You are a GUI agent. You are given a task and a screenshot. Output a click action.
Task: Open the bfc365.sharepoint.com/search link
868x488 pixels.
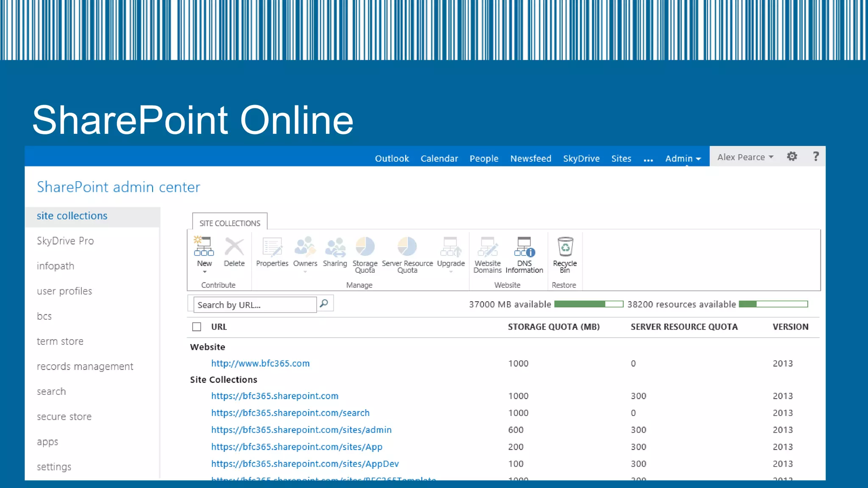pos(290,413)
